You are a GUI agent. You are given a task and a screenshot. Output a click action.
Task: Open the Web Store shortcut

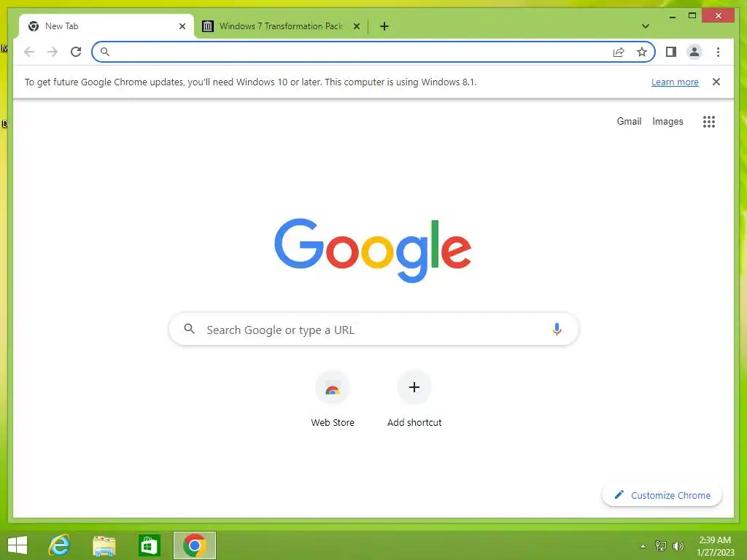pyautogui.click(x=333, y=397)
